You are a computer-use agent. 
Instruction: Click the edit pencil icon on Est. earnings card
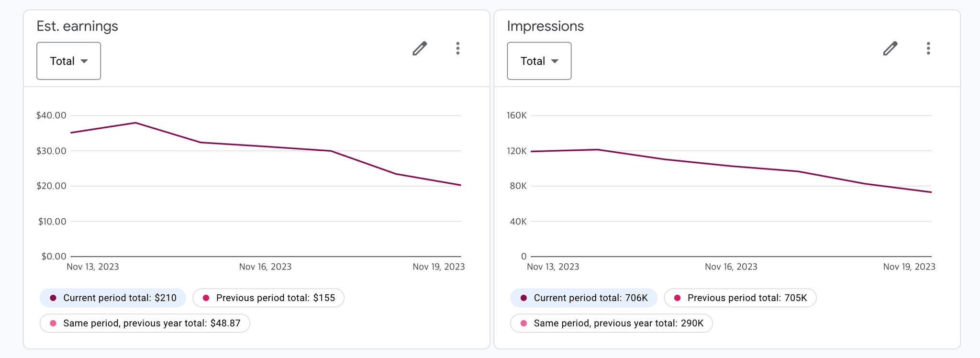(420, 48)
